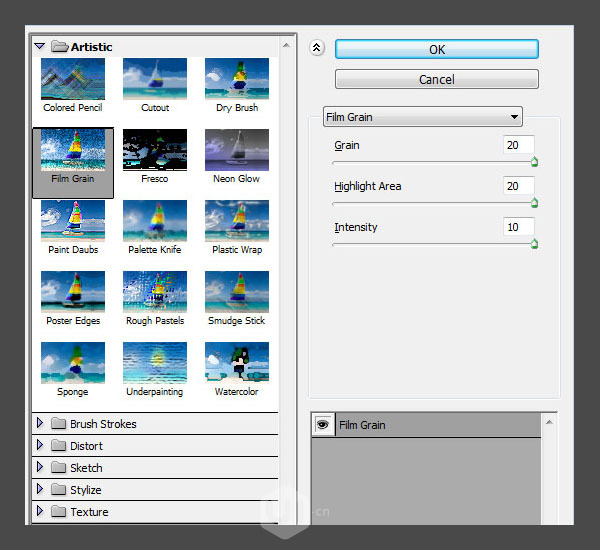Screen dimensions: 600x550
Task: Click the effect layers scroll up arrow
Action: point(549,422)
